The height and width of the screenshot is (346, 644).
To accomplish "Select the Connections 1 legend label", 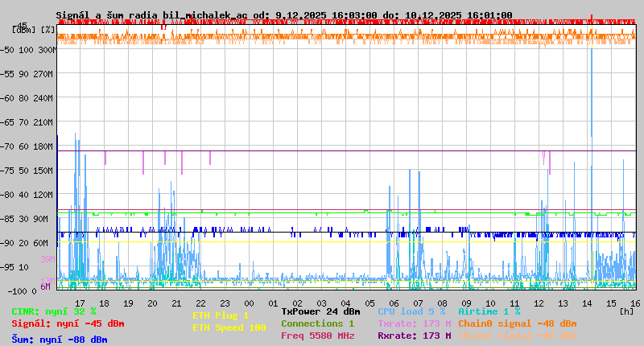I will (x=317, y=323).
